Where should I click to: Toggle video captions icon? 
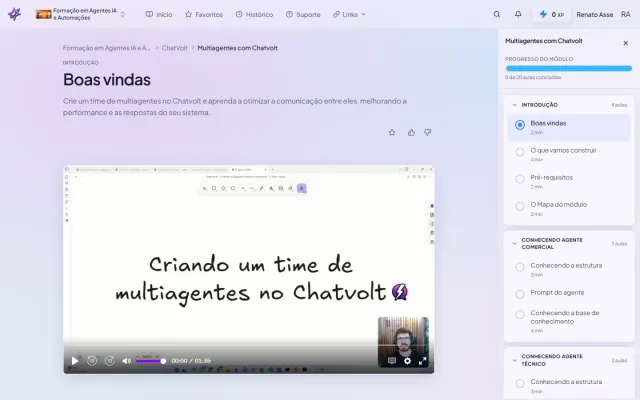point(392,361)
